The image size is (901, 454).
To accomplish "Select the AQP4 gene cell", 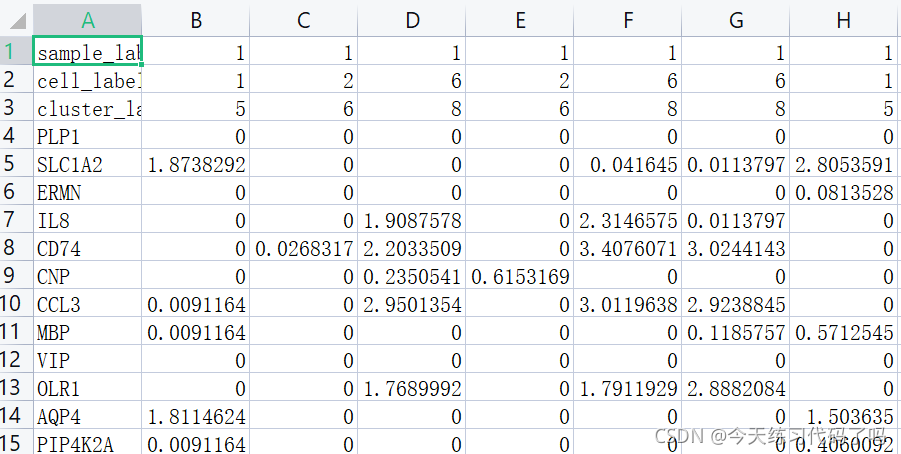I will pyautogui.click(x=87, y=415).
